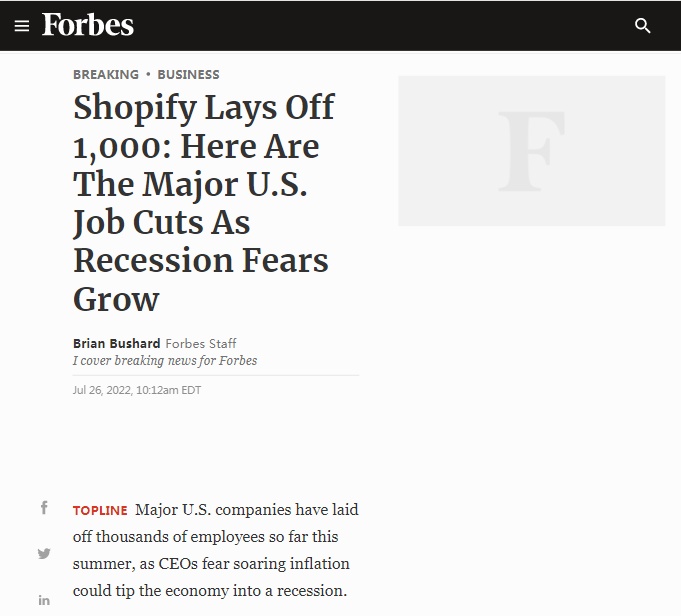Viewport: 681px width, 616px height.
Task: Go to the BUSINESS section link
Action: (188, 74)
